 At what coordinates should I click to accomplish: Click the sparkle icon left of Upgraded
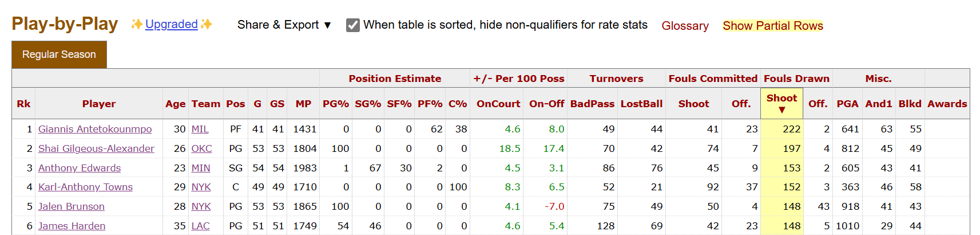pyautogui.click(x=137, y=24)
